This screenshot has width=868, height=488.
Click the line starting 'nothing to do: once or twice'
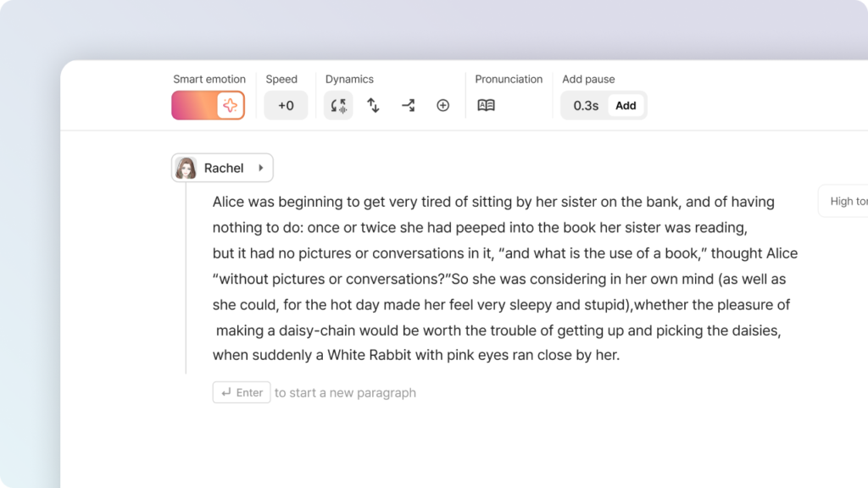[x=480, y=227]
